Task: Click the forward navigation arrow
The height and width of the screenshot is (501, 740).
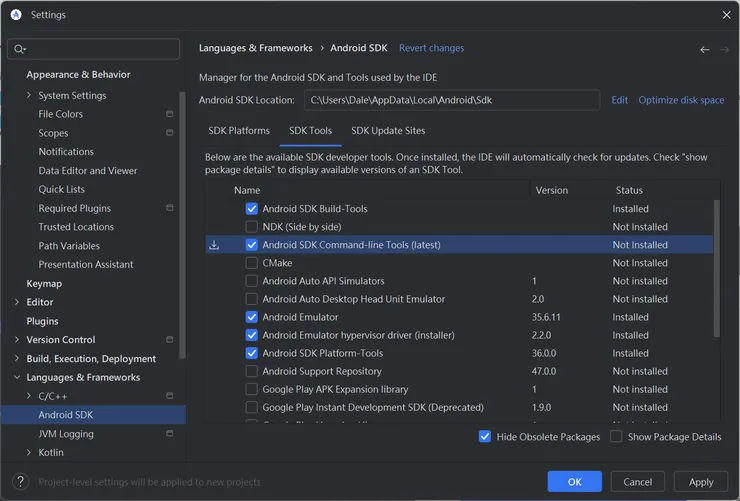Action: [x=724, y=49]
